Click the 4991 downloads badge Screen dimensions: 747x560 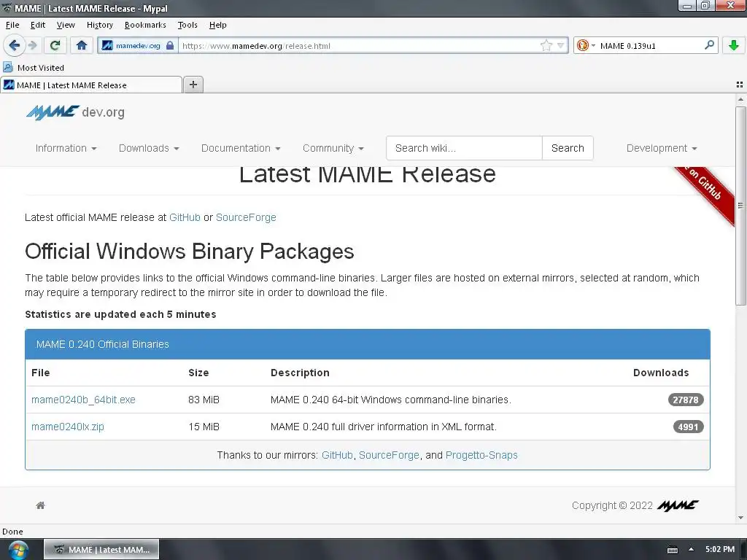coord(688,427)
